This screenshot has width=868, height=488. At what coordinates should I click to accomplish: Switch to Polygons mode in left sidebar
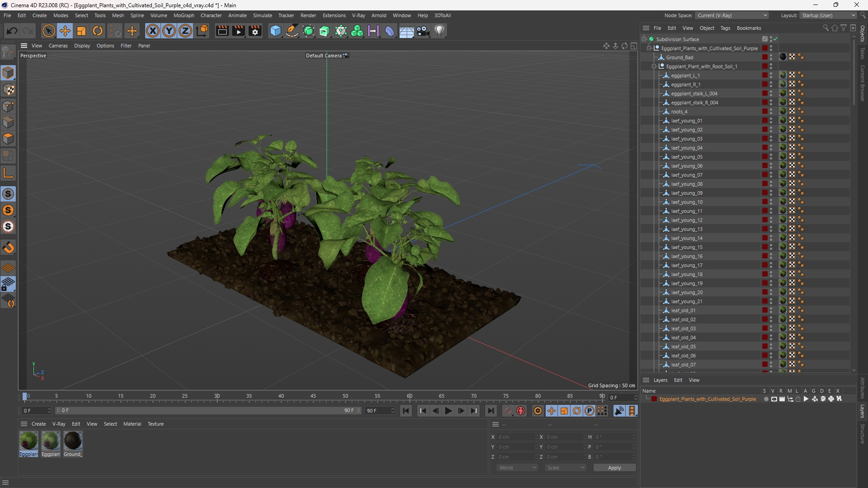(x=8, y=139)
